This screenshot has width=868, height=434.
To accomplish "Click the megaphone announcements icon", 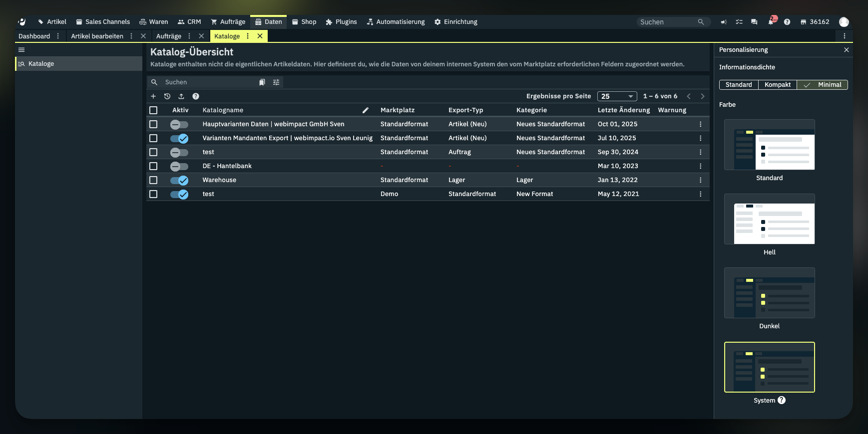I will pyautogui.click(x=724, y=22).
